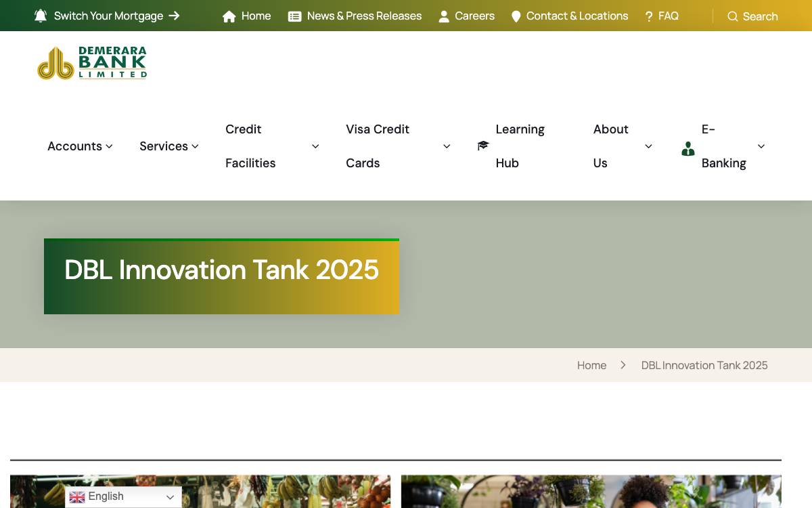
Task: Visit the Careers link
Action: pyautogui.click(x=474, y=16)
